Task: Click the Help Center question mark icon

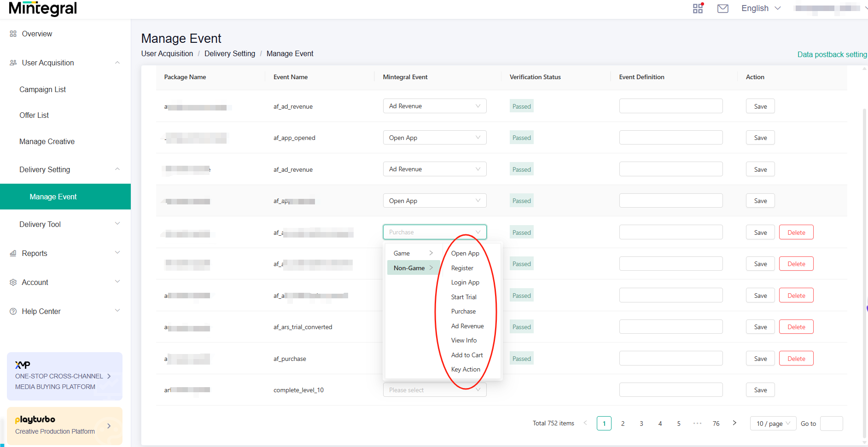Action: click(x=13, y=311)
